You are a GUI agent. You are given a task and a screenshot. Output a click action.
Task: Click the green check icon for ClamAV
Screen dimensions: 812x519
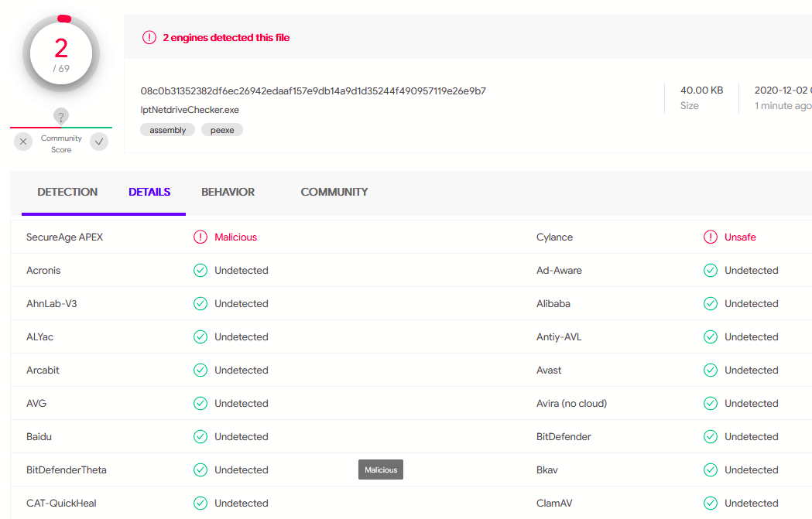[711, 503]
